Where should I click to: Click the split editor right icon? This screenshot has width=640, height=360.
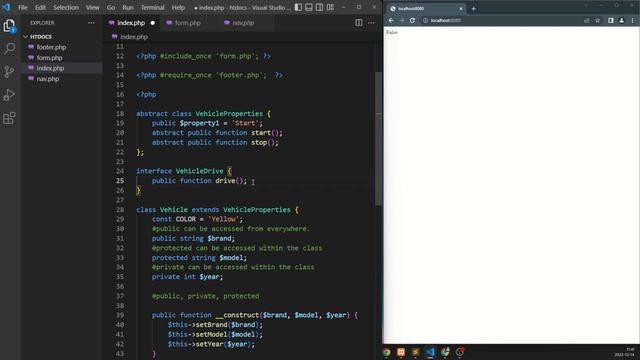358,23
